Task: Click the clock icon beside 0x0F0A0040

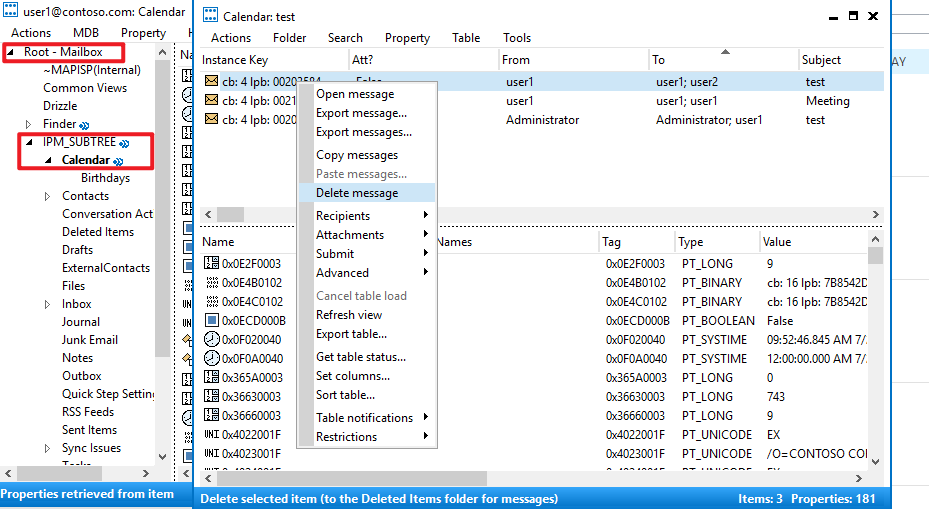Action: tap(212, 358)
